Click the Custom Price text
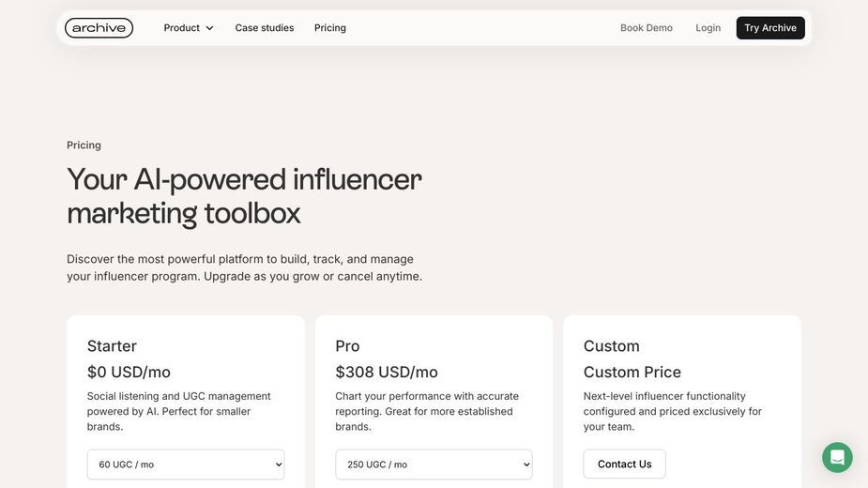Screen dimensions: 868x488 (632, 373)
